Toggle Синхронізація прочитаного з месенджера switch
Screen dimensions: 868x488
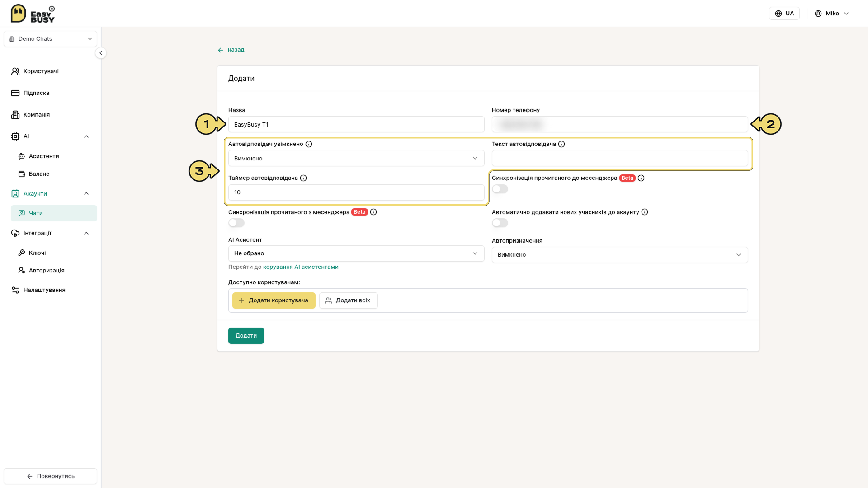click(x=236, y=223)
